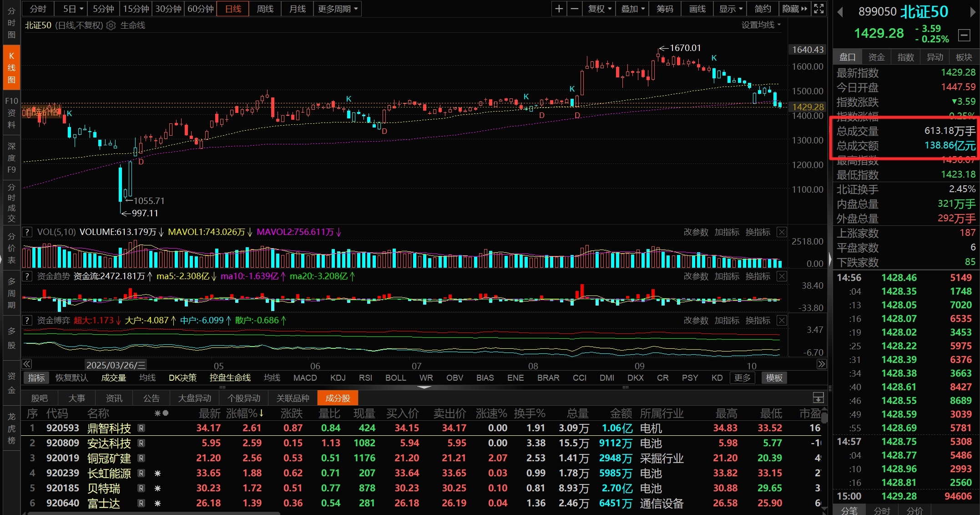Close the VOL indicator panel
The image size is (980, 515).
782,232
